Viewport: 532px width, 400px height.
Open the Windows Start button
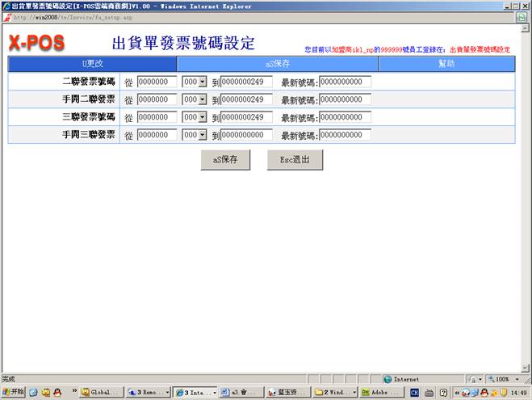pyautogui.click(x=13, y=392)
